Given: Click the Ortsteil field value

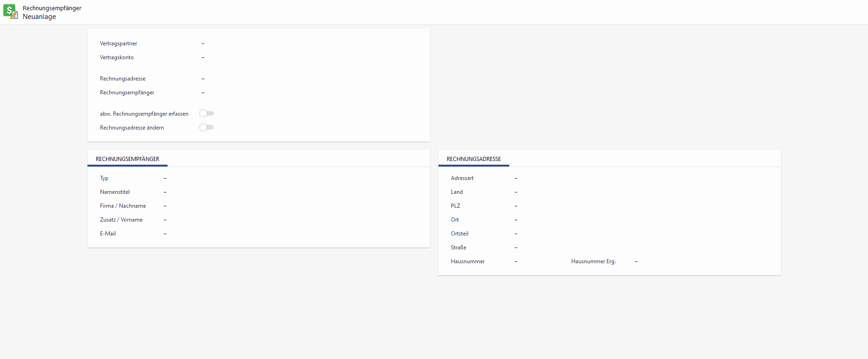Looking at the screenshot, I should pyautogui.click(x=516, y=234).
